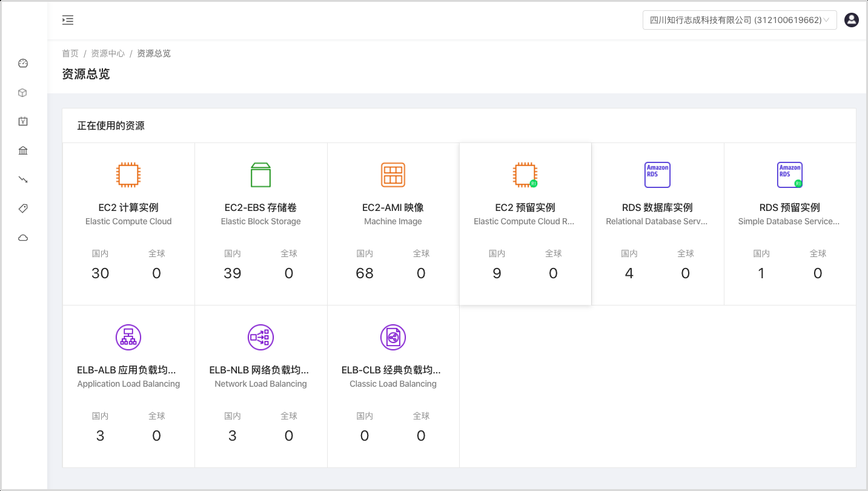This screenshot has height=491, width=868.
Task: Click the green EC2-EBS storage volume icon
Action: [260, 175]
